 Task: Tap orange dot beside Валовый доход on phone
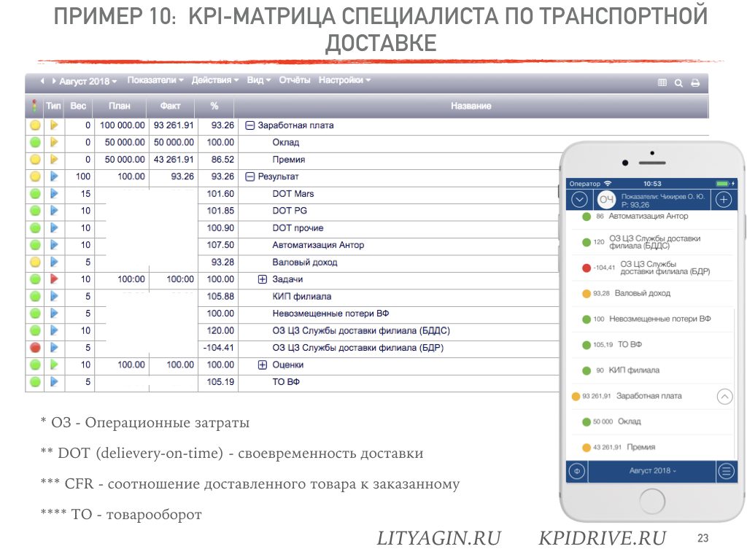click(587, 293)
